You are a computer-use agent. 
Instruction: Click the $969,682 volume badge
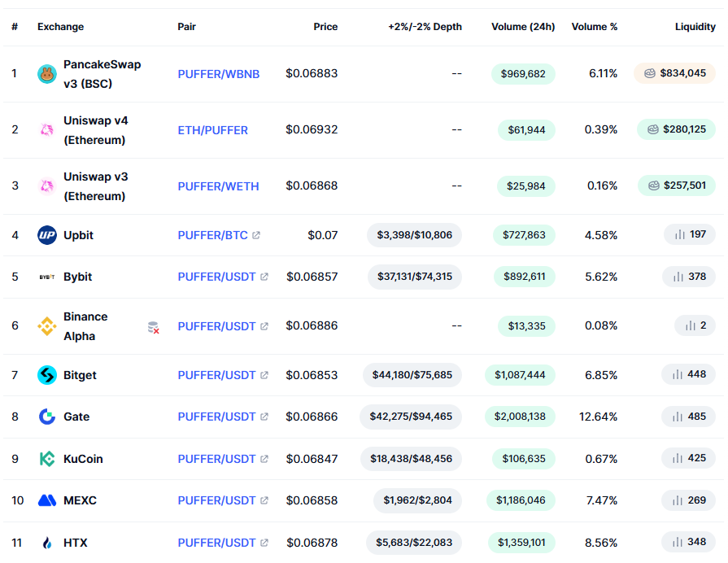[523, 74]
